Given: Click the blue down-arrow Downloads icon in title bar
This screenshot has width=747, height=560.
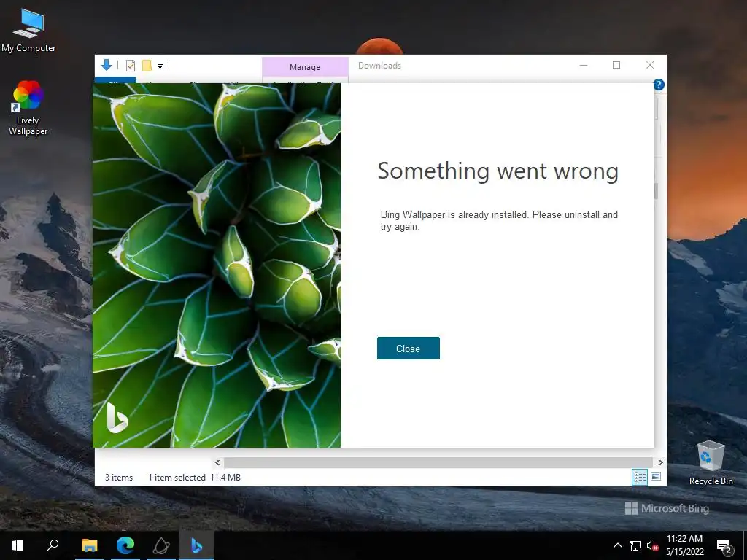Looking at the screenshot, I should (x=107, y=65).
